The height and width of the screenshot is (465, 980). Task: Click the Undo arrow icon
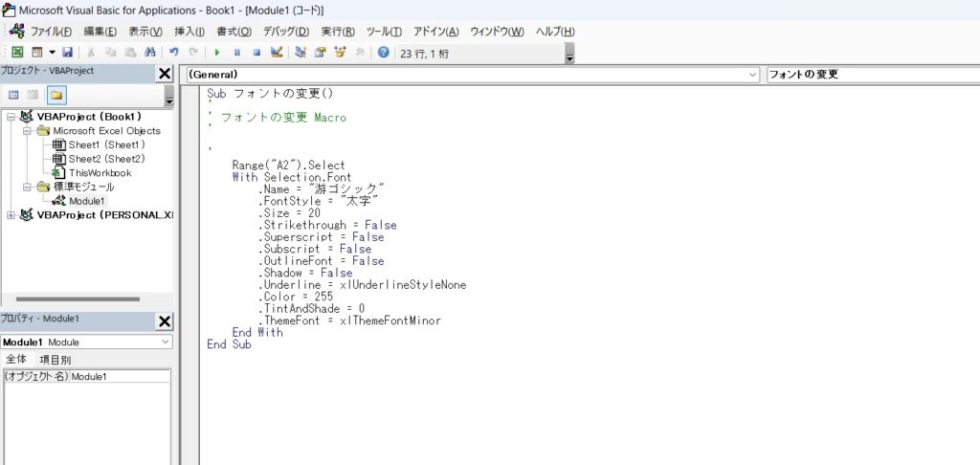[173, 53]
